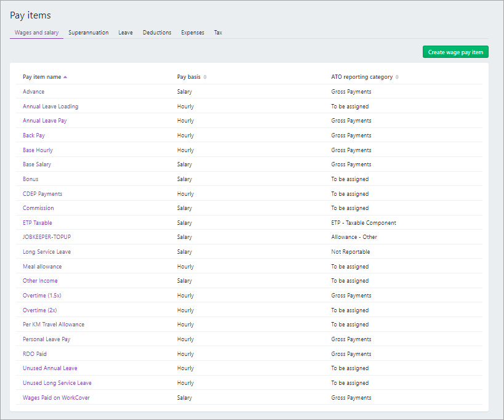The image size is (504, 420).
Task: Go to the Deductions tab
Action: 157,33
